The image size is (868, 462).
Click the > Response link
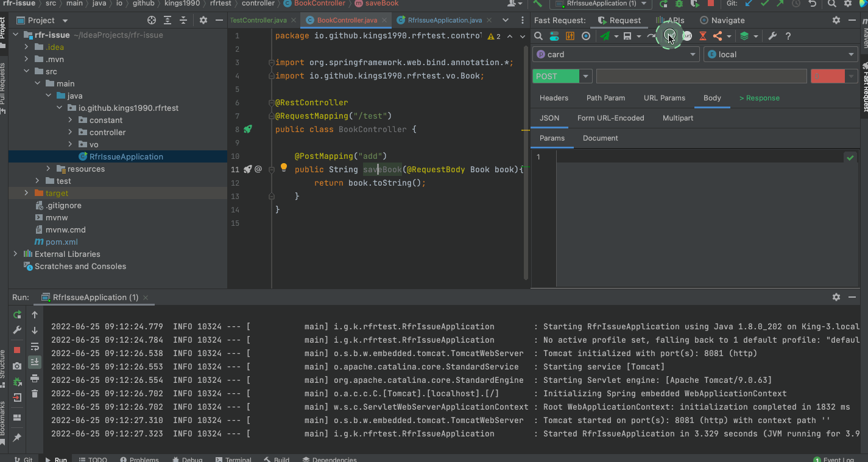(759, 98)
